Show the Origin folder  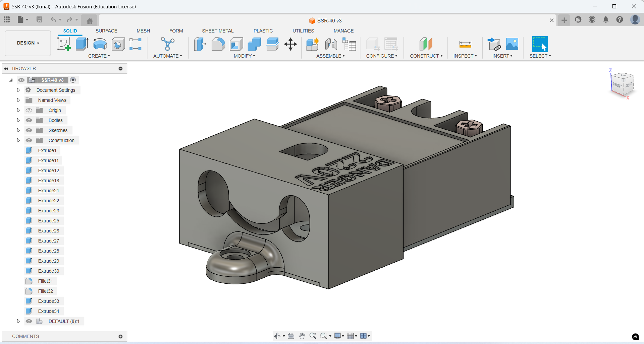(x=29, y=110)
